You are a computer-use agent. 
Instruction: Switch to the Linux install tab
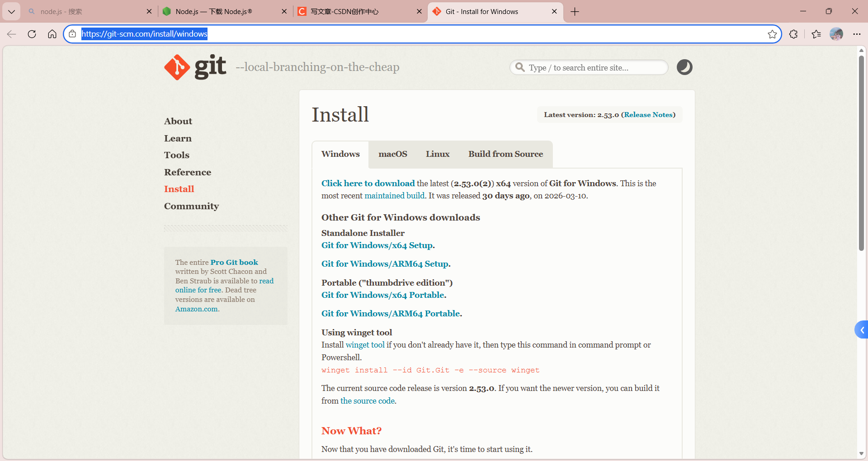(437, 154)
